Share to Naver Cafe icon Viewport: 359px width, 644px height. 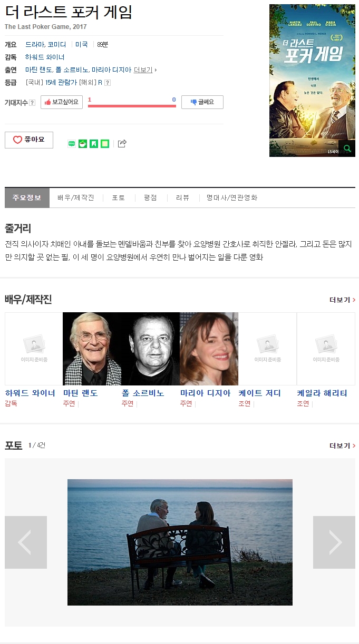pyautogui.click(x=83, y=144)
